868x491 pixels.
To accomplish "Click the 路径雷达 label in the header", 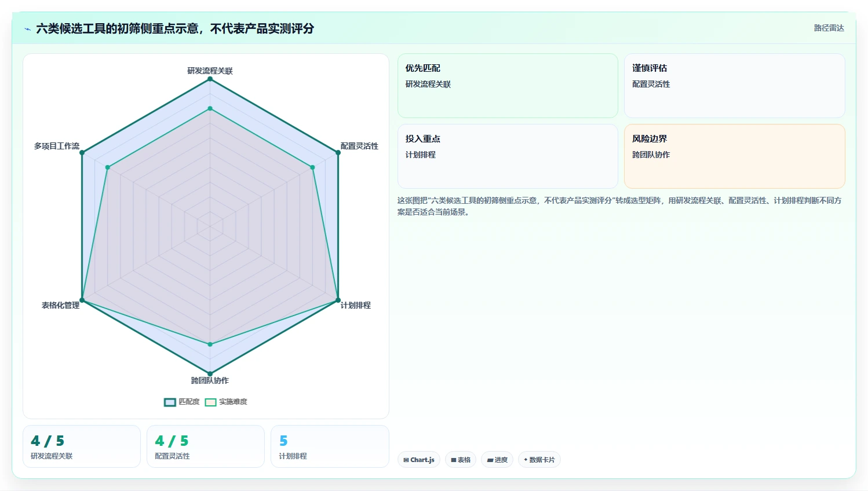I will click(829, 28).
